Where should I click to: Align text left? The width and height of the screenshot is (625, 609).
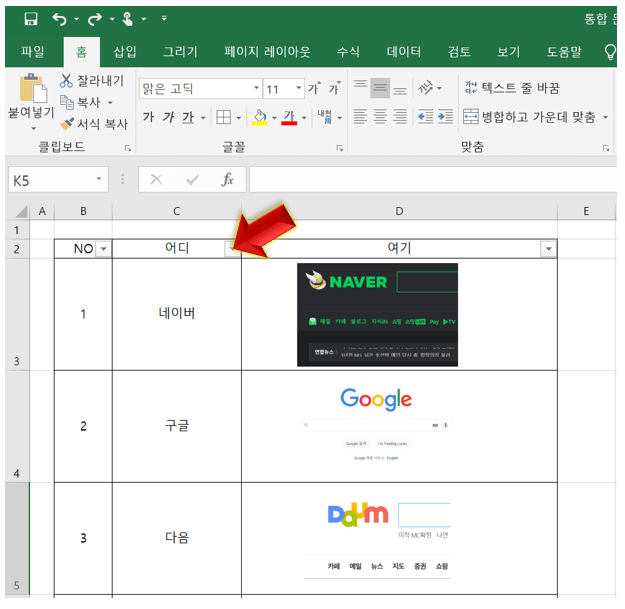(360, 117)
